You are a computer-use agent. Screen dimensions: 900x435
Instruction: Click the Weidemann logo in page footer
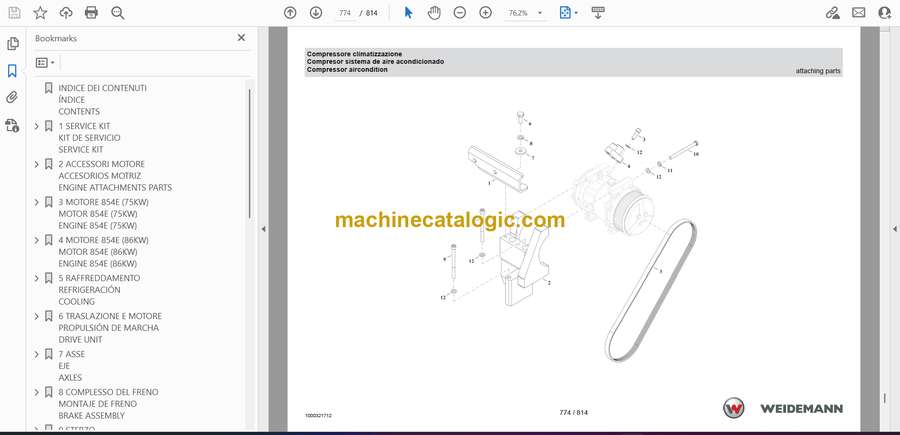(783, 408)
